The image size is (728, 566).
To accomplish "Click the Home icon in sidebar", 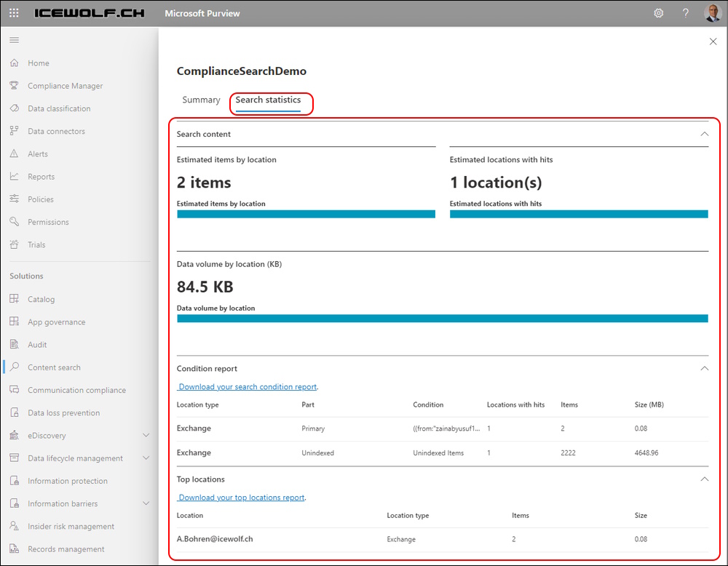I will pyautogui.click(x=15, y=63).
